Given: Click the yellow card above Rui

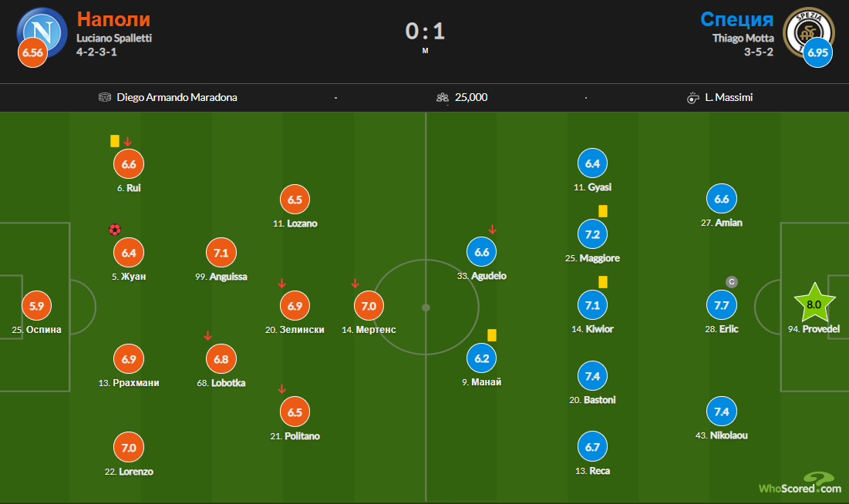Looking at the screenshot, I should (115, 141).
